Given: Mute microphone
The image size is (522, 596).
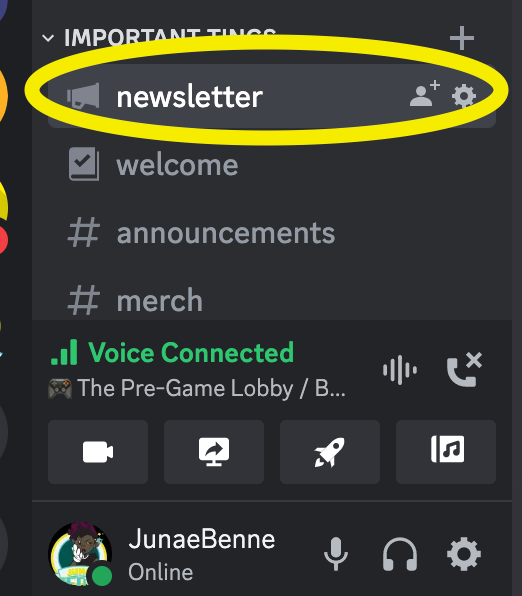Looking at the screenshot, I should (x=336, y=554).
